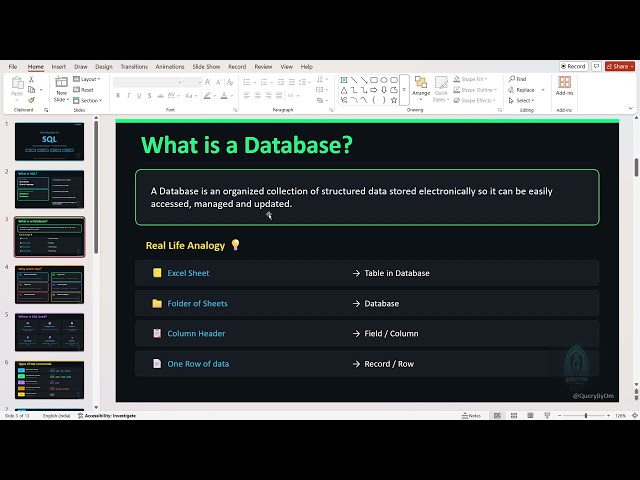Click the Paste clipboard icon
The width and height of the screenshot is (640, 480).
point(17,83)
